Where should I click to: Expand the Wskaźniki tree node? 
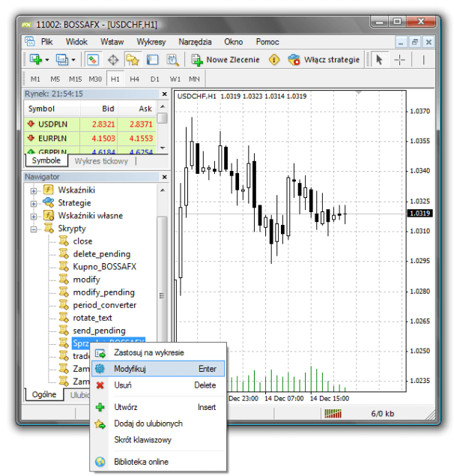point(34,191)
